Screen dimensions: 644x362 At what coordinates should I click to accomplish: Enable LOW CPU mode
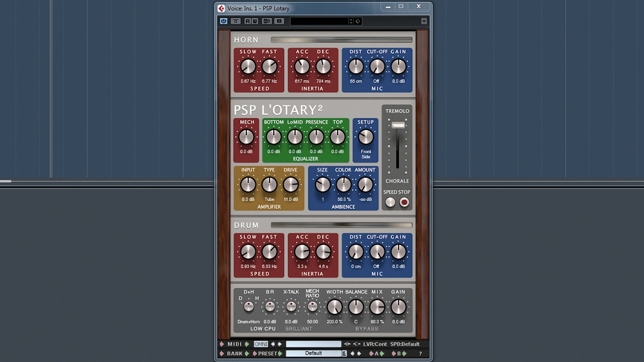tap(263, 328)
